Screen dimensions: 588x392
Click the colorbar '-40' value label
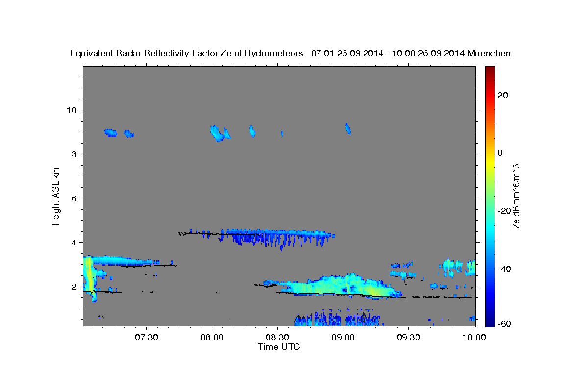point(504,269)
